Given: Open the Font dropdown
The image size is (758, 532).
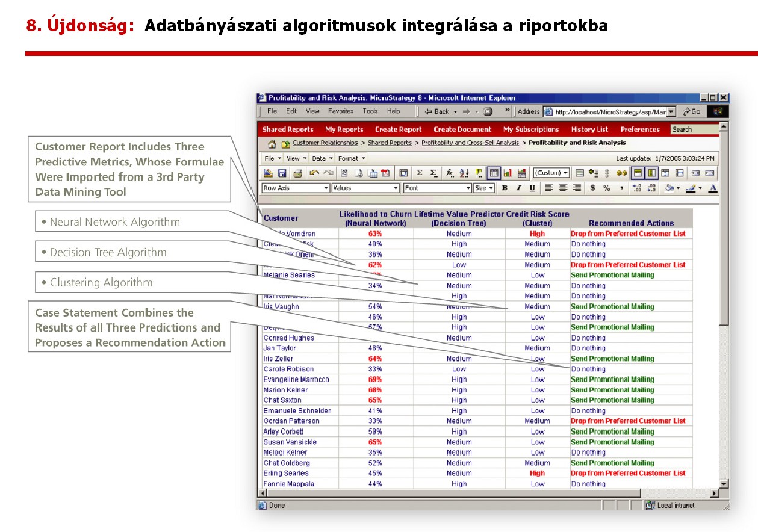Looking at the screenshot, I should coord(437,188).
